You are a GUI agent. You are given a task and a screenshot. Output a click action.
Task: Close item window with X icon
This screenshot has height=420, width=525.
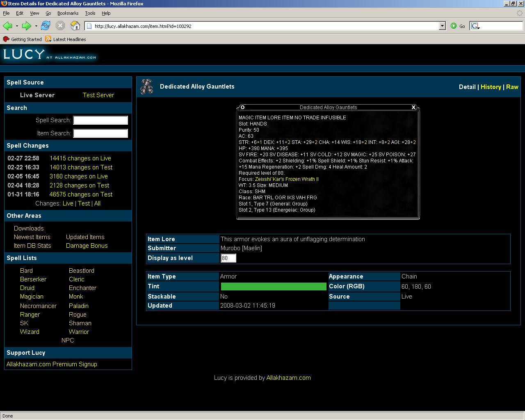(x=413, y=107)
